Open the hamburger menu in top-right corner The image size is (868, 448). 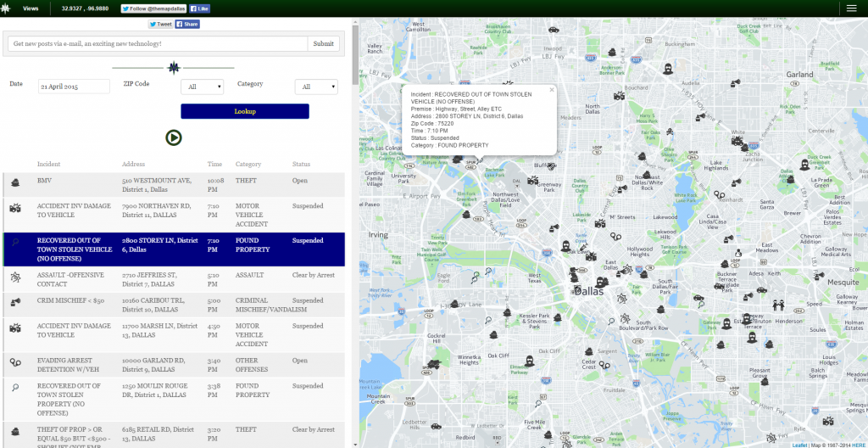[x=850, y=8]
